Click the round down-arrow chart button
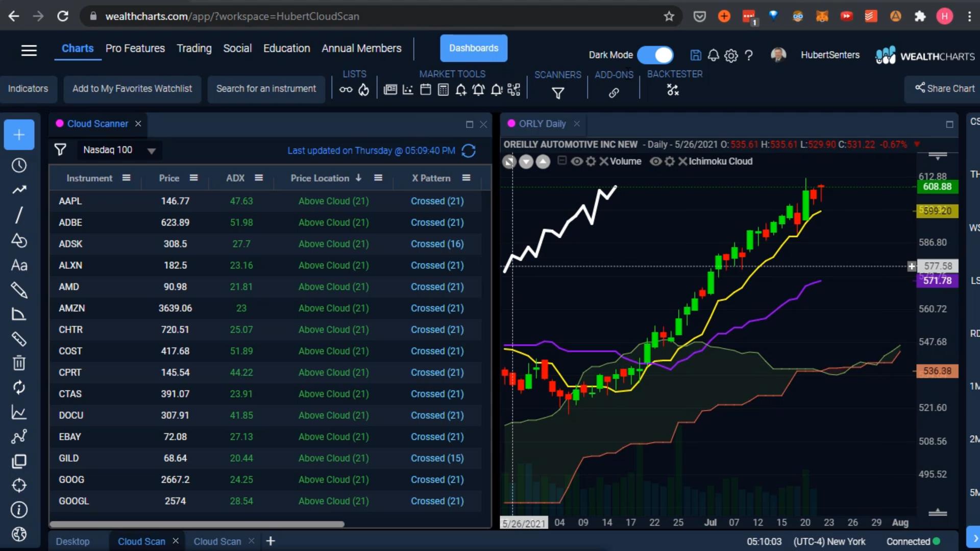Viewport: 980px width, 551px height. [x=526, y=162]
